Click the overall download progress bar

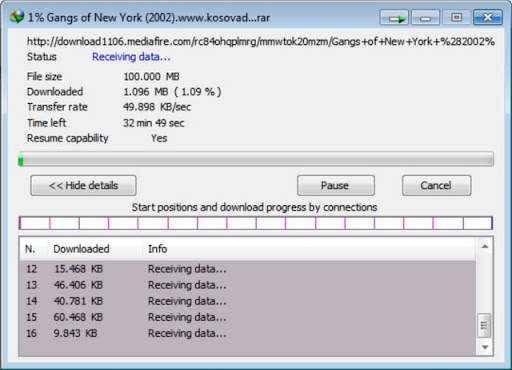coord(256,159)
